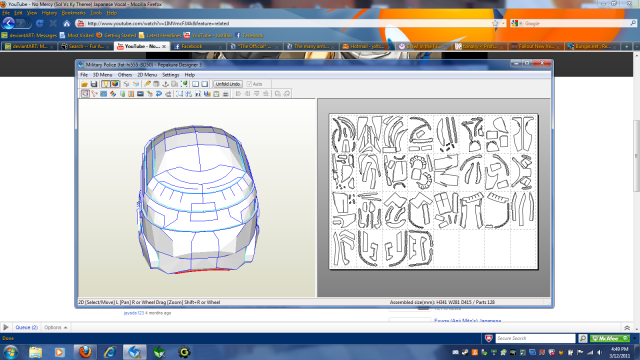Click the gray wireframe cube icon
This screenshot has width=640, height=360.
tap(127, 84)
